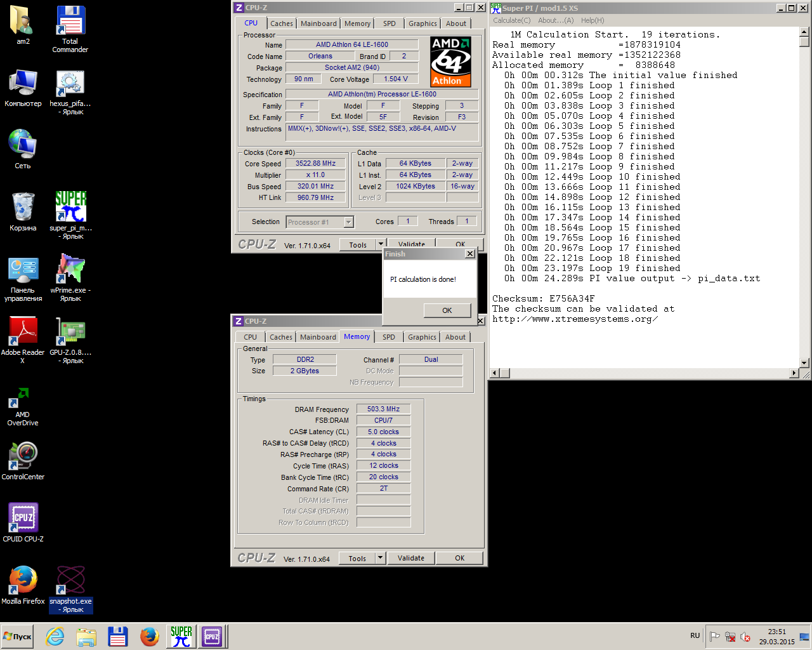Select the snapshot.exe desktop shortcut
Viewport: 812px width, 650px height.
pyautogui.click(x=70, y=589)
